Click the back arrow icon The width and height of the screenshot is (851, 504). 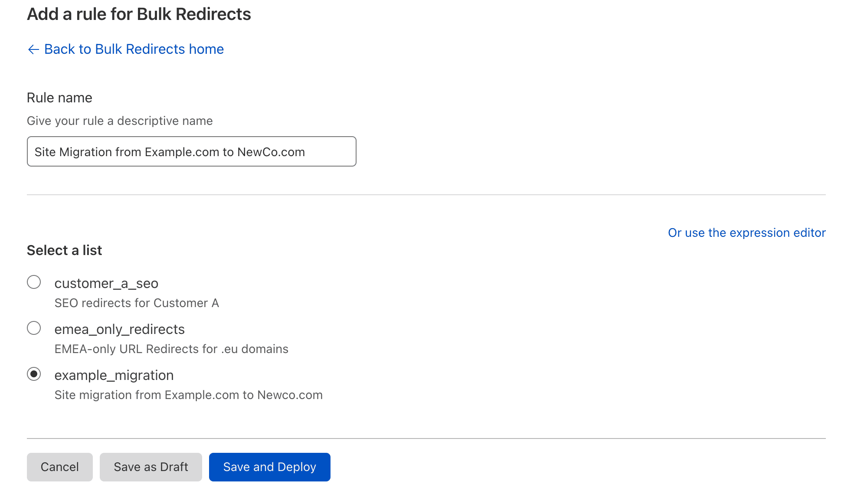[33, 49]
